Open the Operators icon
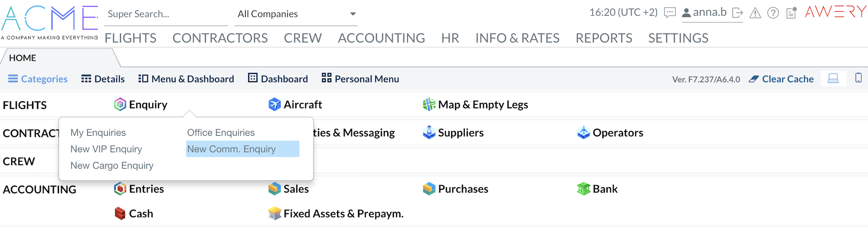This screenshot has width=868, height=227. click(583, 132)
